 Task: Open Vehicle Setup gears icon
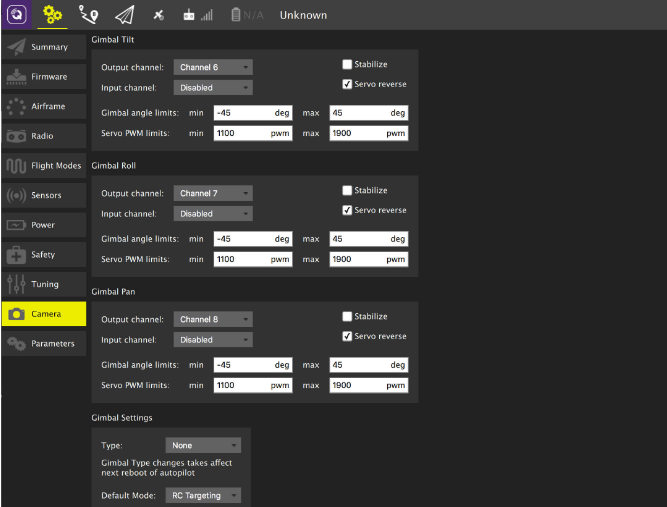pyautogui.click(x=53, y=15)
